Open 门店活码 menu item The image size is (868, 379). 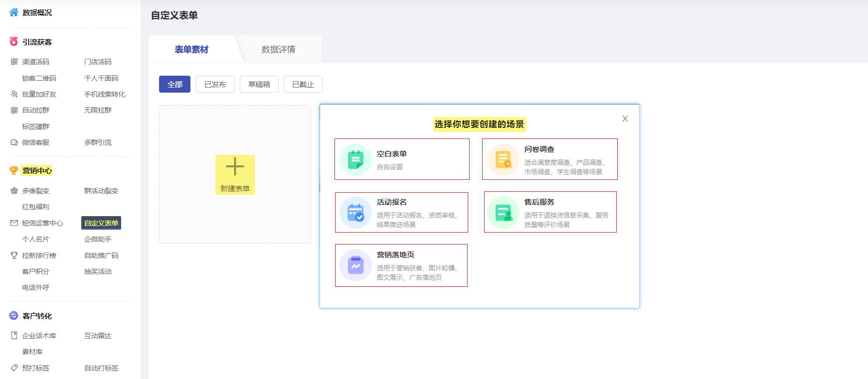98,62
